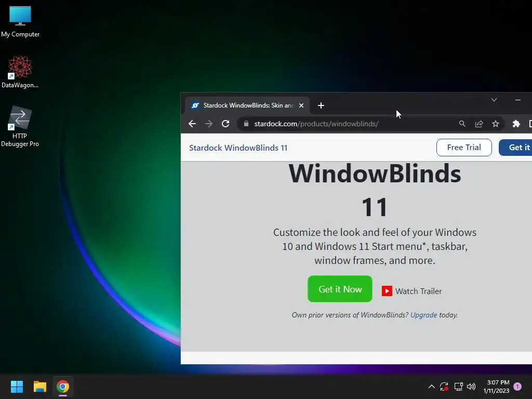Click the Chrome taskbar icon
532x399 pixels.
pyautogui.click(x=63, y=387)
